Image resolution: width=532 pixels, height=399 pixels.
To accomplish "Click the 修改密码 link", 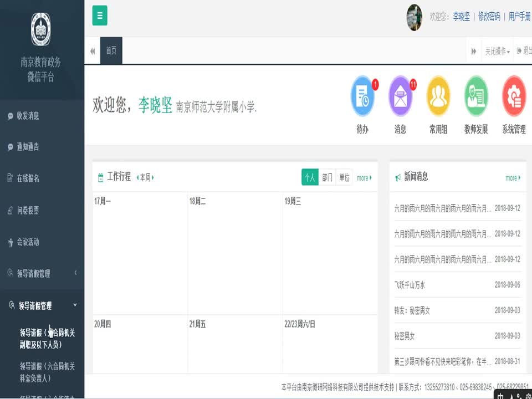I will pos(489,17).
